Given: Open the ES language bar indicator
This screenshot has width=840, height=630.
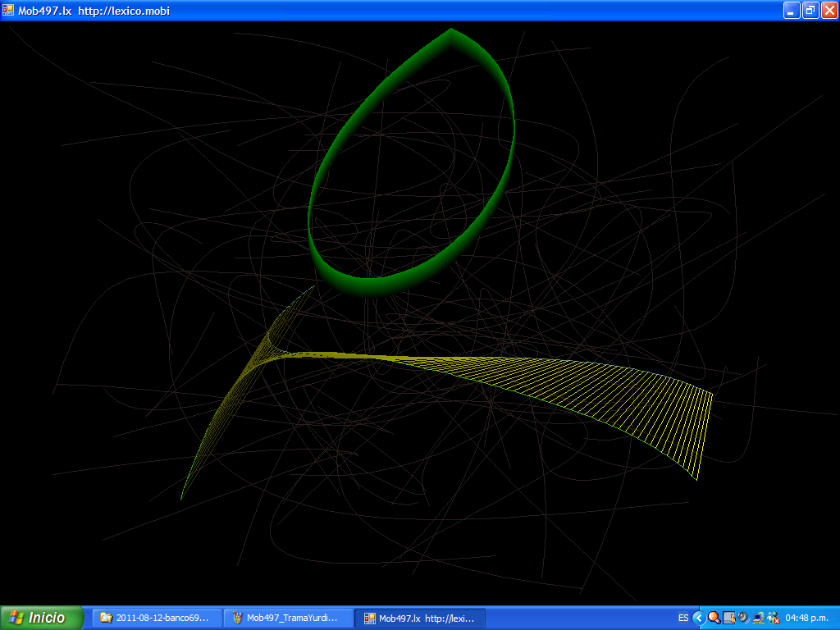Looking at the screenshot, I should [683, 618].
